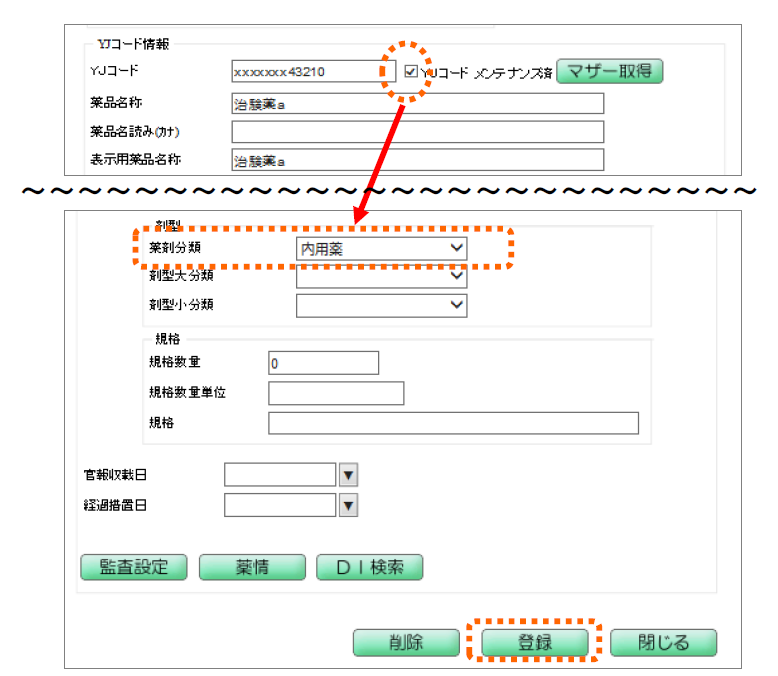Open the 薬剤分類 dropdown
Image resolution: width=778 pixels, height=676 pixels.
point(381,248)
